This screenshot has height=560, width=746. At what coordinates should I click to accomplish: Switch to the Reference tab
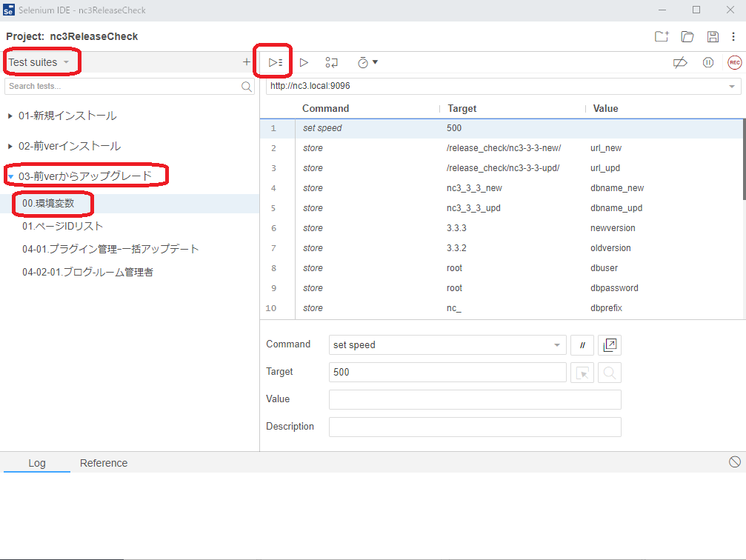coord(104,463)
